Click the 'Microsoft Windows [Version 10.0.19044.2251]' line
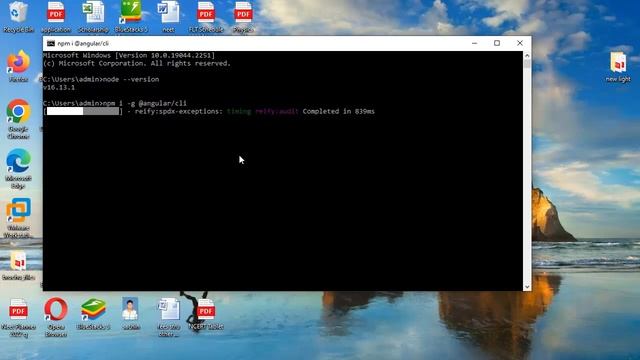 (x=129, y=55)
